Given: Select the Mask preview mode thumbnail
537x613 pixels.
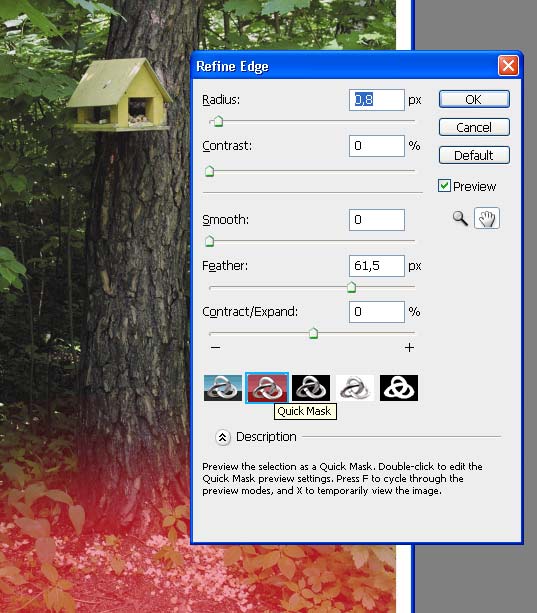Looking at the screenshot, I should 399,388.
